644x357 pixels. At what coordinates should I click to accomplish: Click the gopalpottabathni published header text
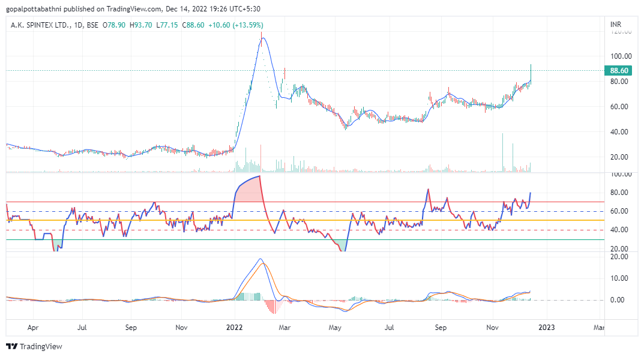[x=133, y=8]
